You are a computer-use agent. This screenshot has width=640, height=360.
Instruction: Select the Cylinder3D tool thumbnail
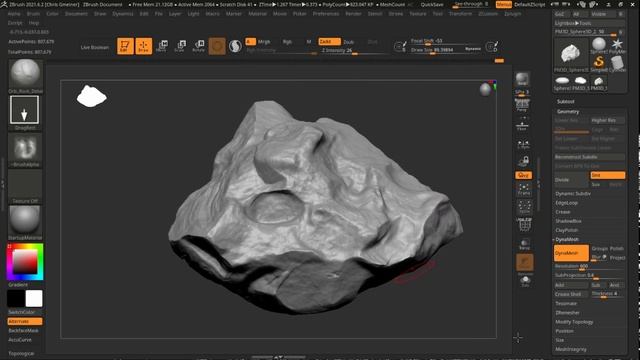[x=617, y=64]
